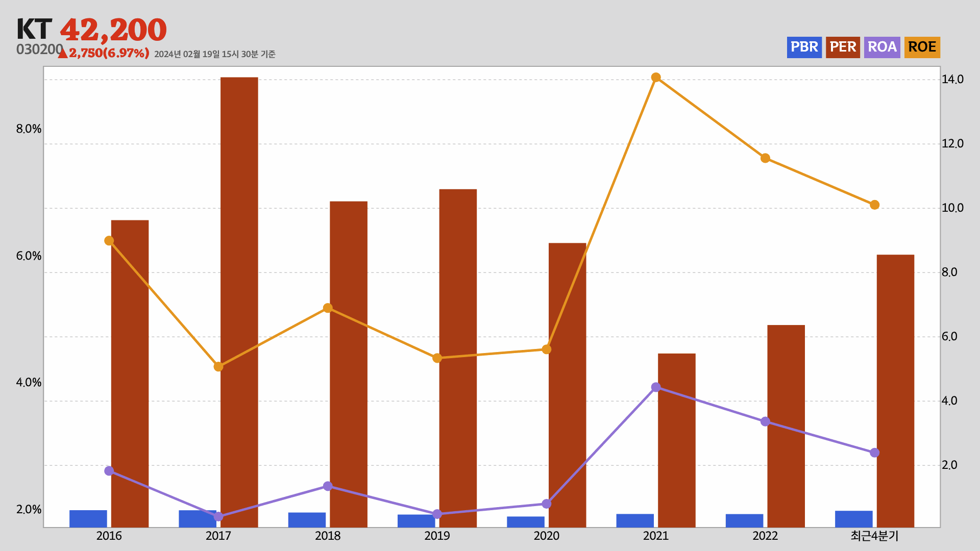Click the 2.0% left axis label

point(29,510)
